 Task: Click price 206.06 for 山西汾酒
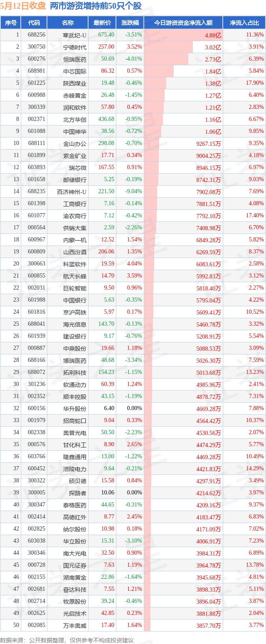(106, 252)
